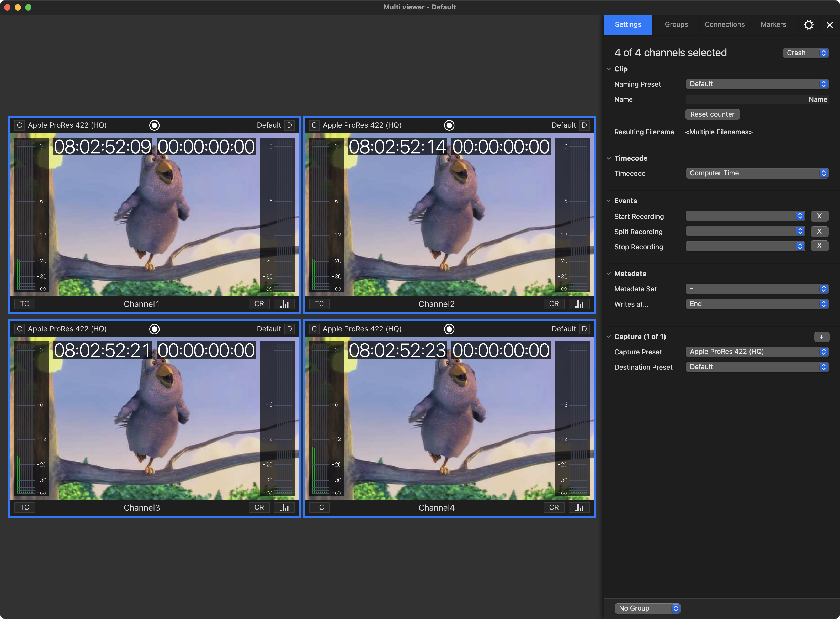
Task: Clear the Split Recording event
Action: click(819, 231)
